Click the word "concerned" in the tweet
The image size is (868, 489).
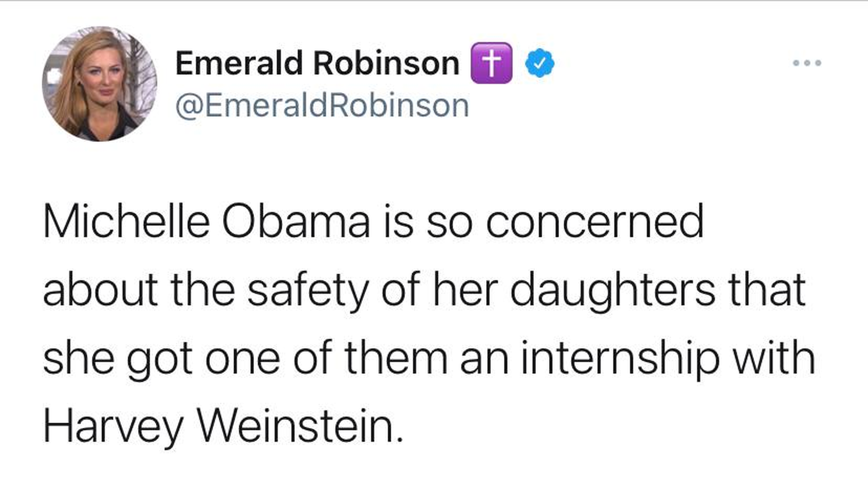pos(595,222)
